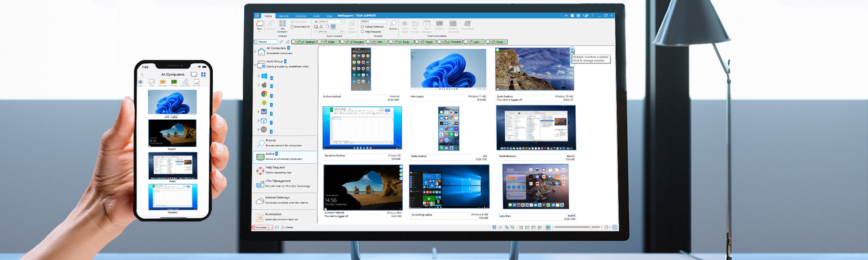Open the Sarah Macbook thumbnail
The height and width of the screenshot is (260, 868).
pos(536,127)
